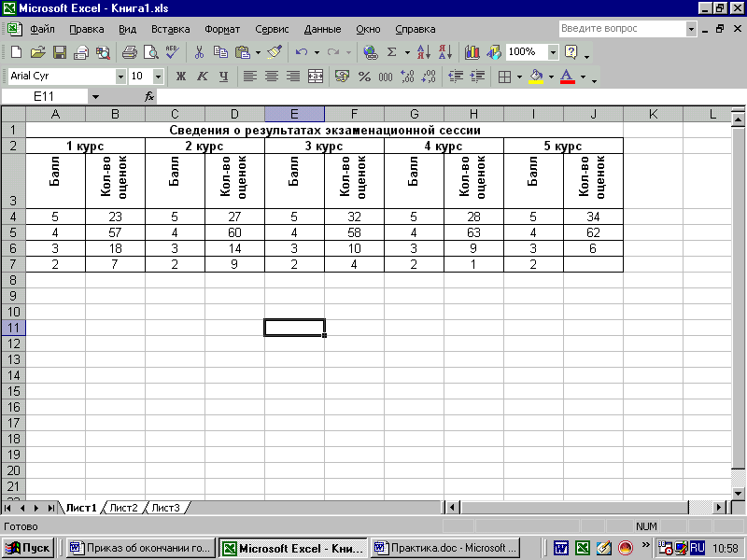This screenshot has width=747, height=560.
Task: Align text left
Action: (250, 77)
